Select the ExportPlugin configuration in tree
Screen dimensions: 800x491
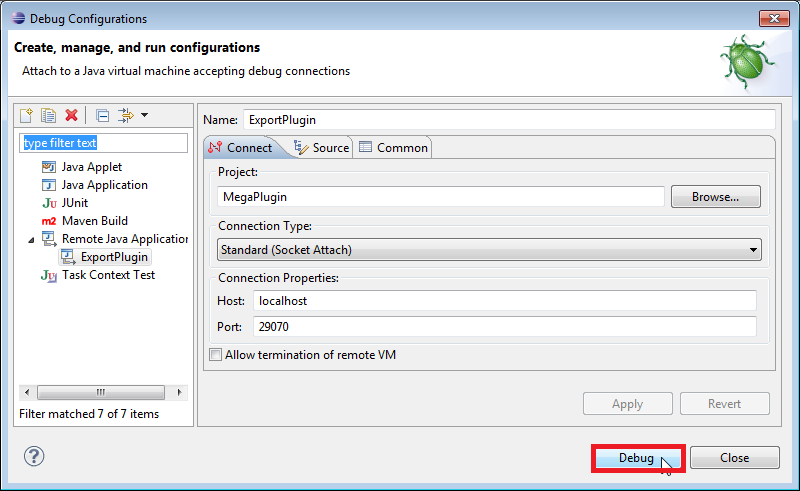point(114,257)
